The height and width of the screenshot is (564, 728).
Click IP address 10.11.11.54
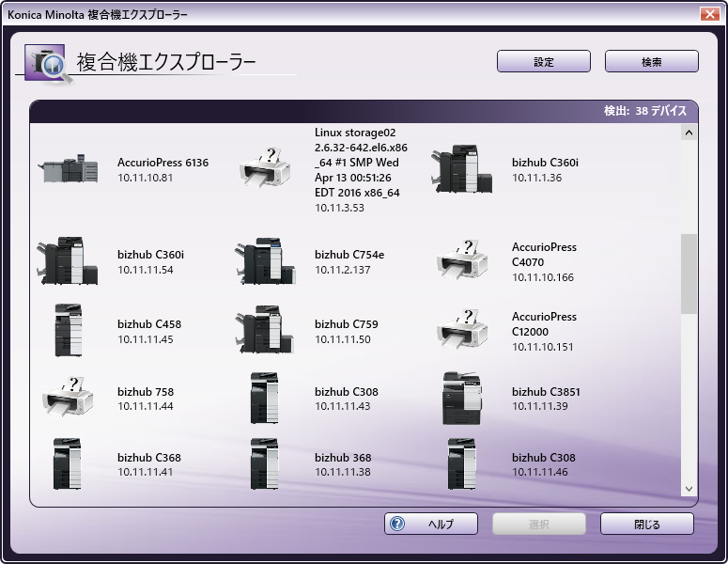tap(145, 270)
